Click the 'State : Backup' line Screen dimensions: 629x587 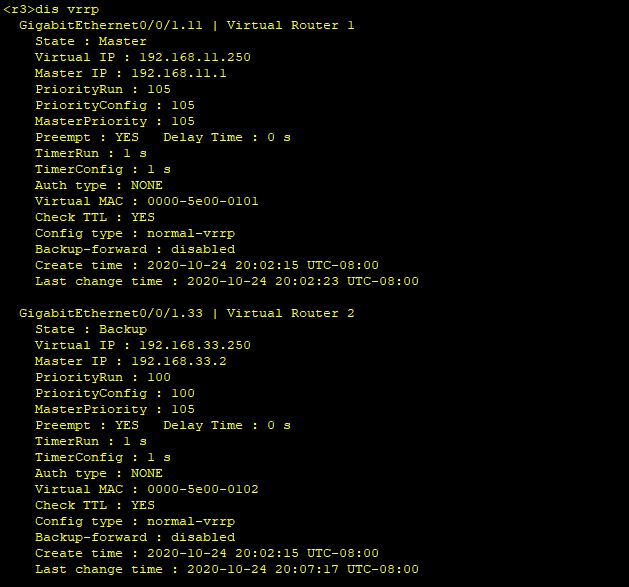click(91, 329)
